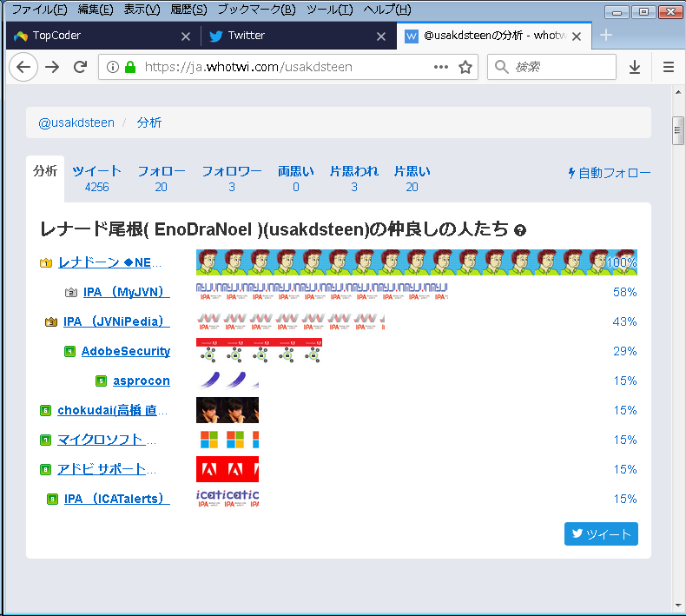Click rank 7 badge beside マイクロソフト
This screenshot has width=686, height=616.
coord(45,440)
